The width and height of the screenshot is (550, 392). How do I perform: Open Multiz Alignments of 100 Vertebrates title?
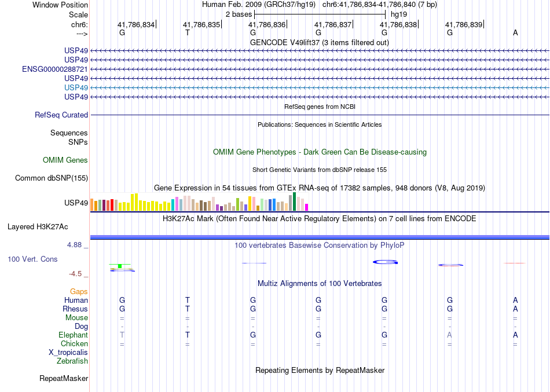click(x=320, y=283)
